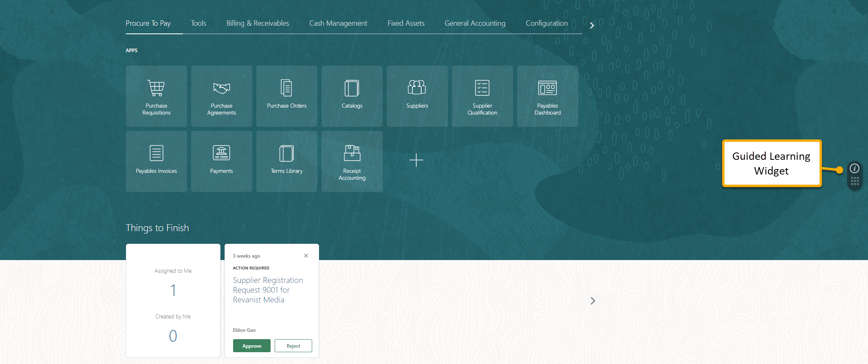
Task: Open the Payables Invoices app
Action: click(156, 161)
